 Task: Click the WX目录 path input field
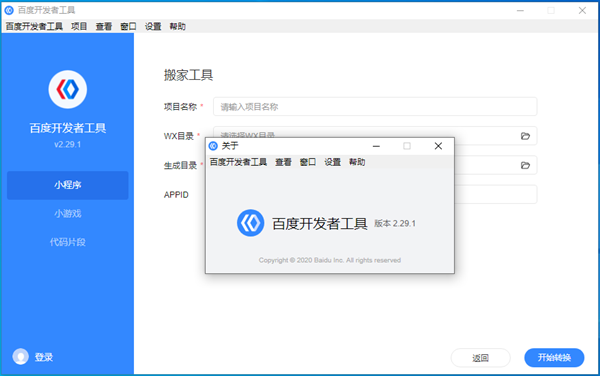pos(375,136)
